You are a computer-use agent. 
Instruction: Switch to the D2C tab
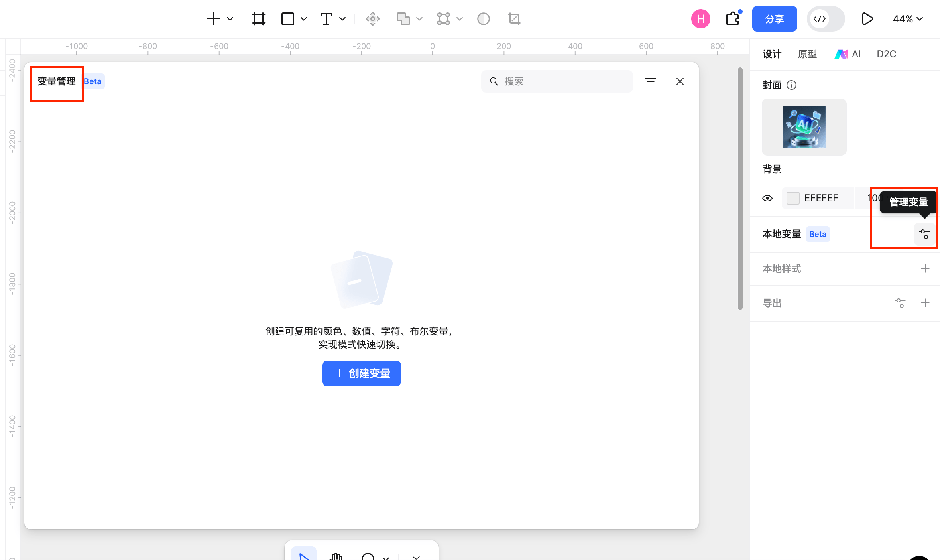click(886, 54)
